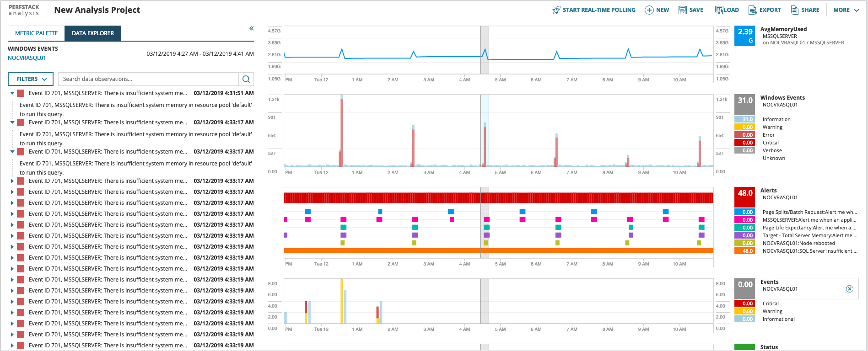
Task: Focus the Search data observations field
Action: (149, 79)
